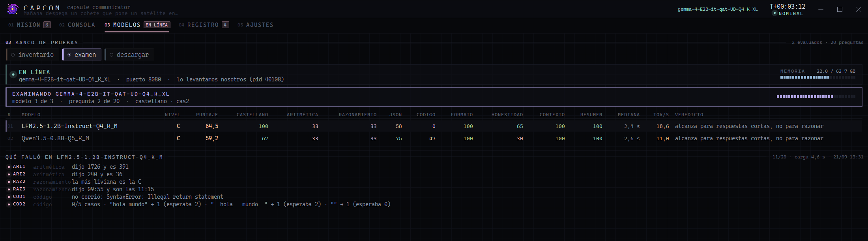The width and height of the screenshot is (868, 241).
Task: Click score 64,5 in the table
Action: coord(212,126)
